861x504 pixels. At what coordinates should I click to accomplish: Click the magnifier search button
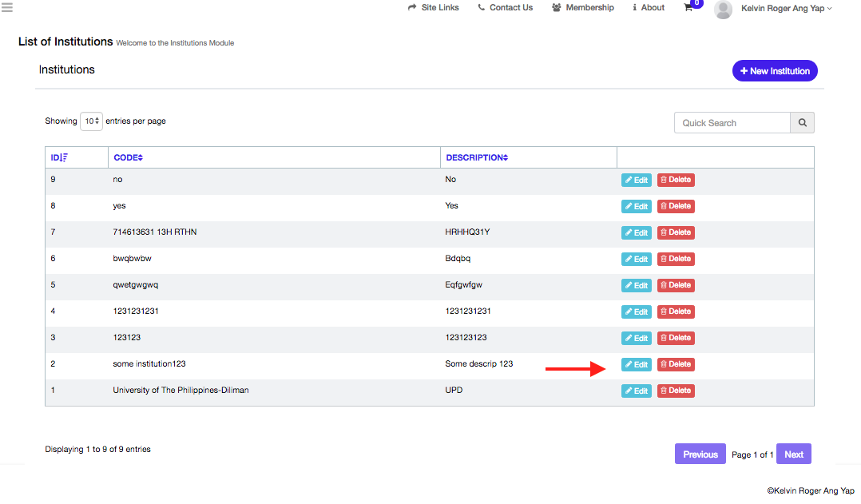802,123
